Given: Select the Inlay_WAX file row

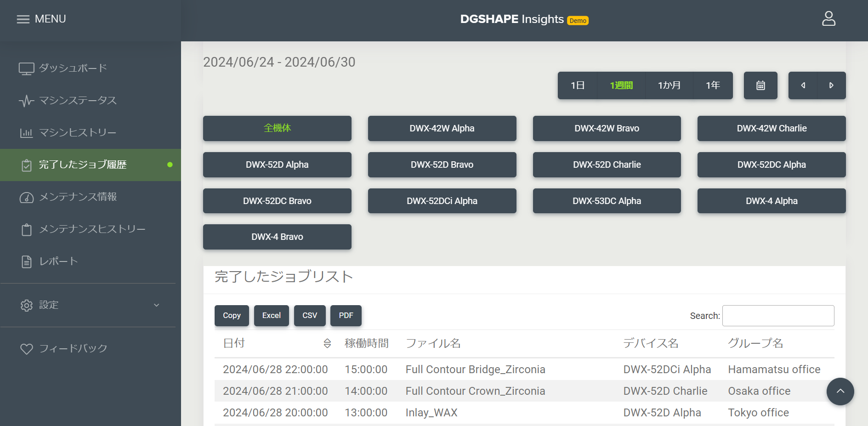Looking at the screenshot, I should (524, 413).
